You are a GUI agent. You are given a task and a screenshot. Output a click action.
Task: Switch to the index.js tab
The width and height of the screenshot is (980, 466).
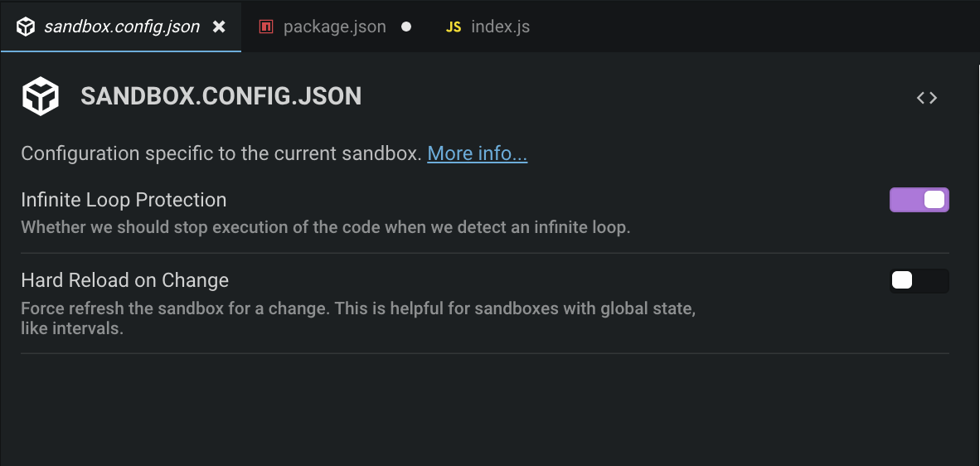500,27
